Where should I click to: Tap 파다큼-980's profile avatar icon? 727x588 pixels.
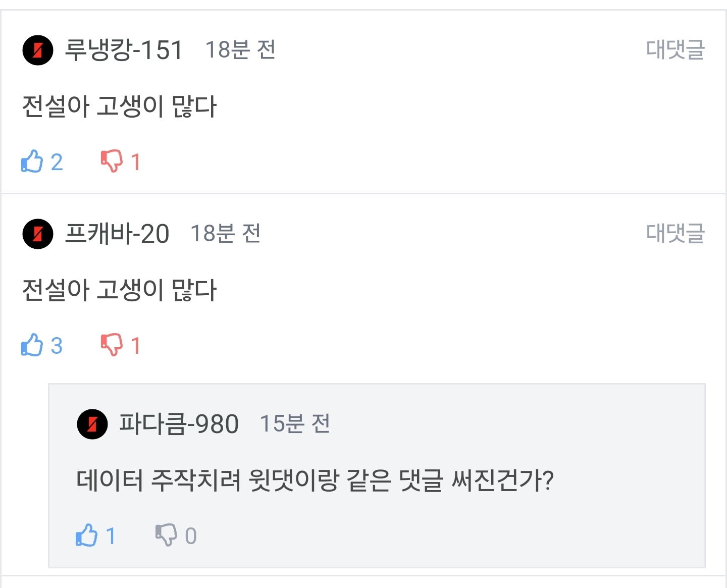click(x=92, y=424)
